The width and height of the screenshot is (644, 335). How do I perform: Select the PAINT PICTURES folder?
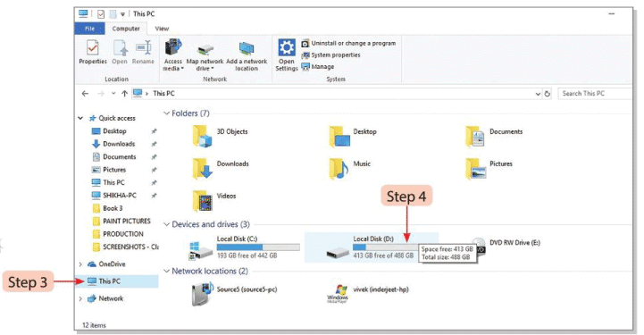(127, 221)
